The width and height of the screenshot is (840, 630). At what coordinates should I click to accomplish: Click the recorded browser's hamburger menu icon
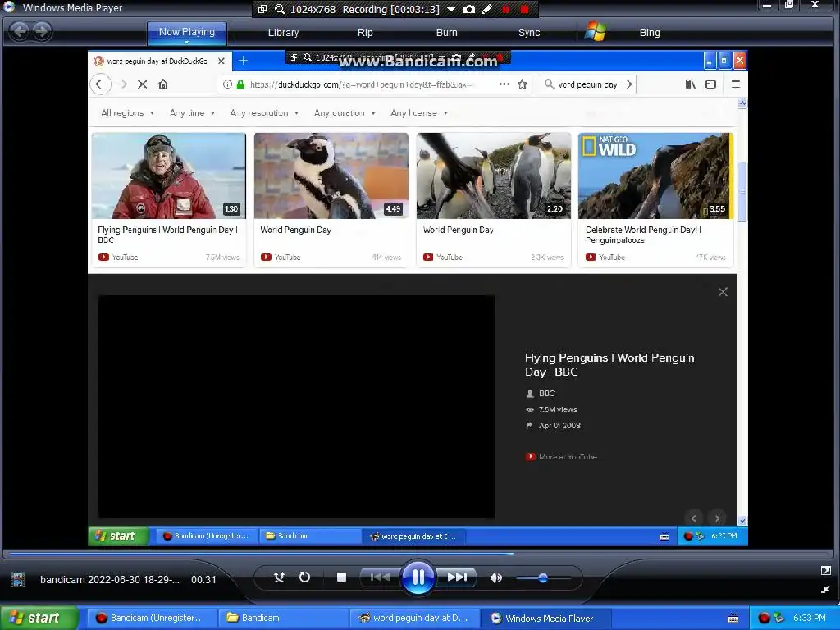pyautogui.click(x=736, y=84)
